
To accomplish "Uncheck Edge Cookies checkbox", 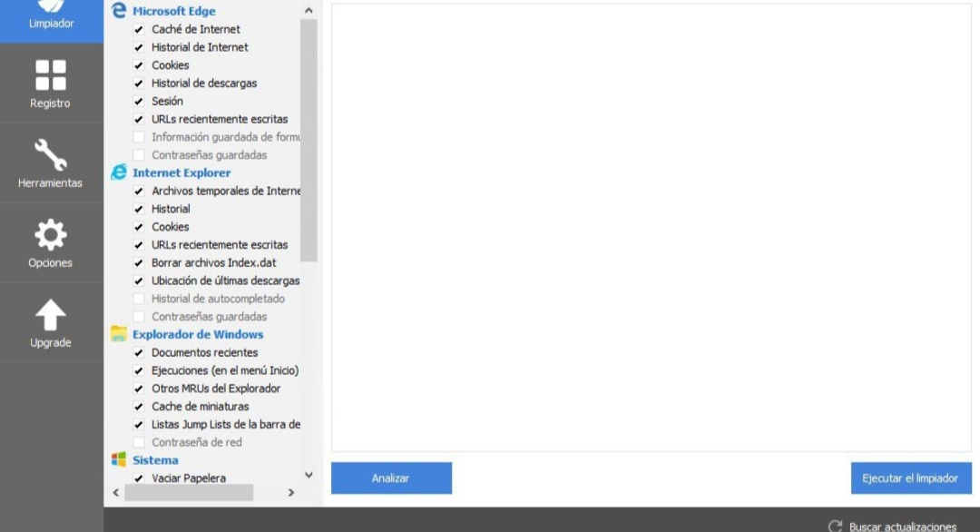I will tap(139, 65).
